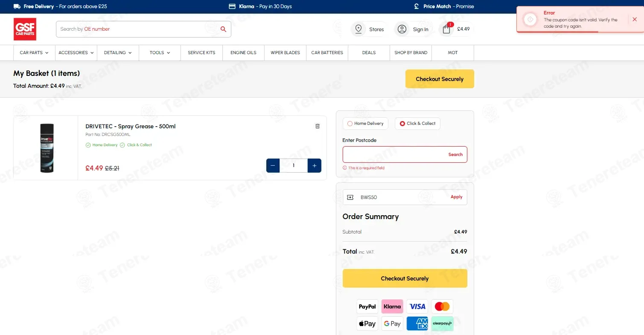Open the Deals menu item
644x335 pixels.
(x=369, y=53)
